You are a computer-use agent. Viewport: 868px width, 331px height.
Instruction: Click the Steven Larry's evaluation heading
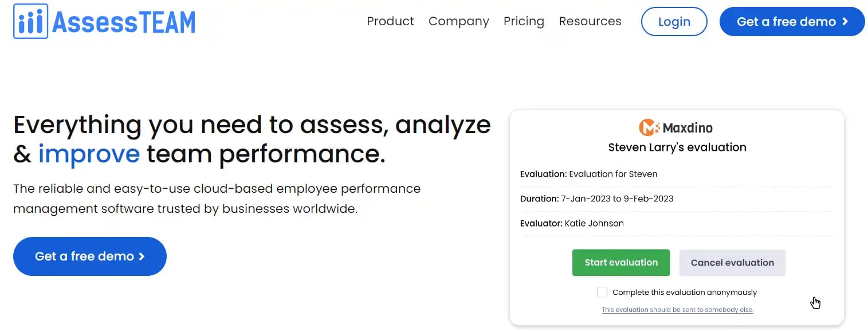pos(677,147)
